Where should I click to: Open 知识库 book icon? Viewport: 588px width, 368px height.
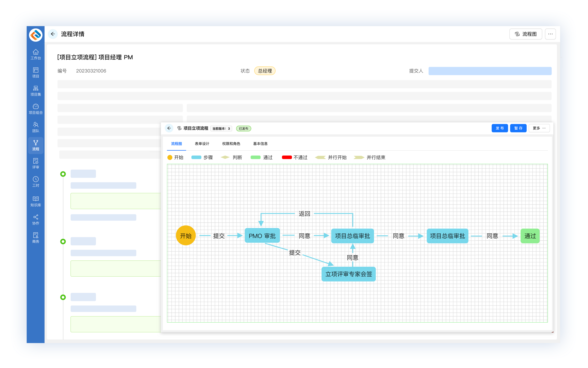pos(35,201)
